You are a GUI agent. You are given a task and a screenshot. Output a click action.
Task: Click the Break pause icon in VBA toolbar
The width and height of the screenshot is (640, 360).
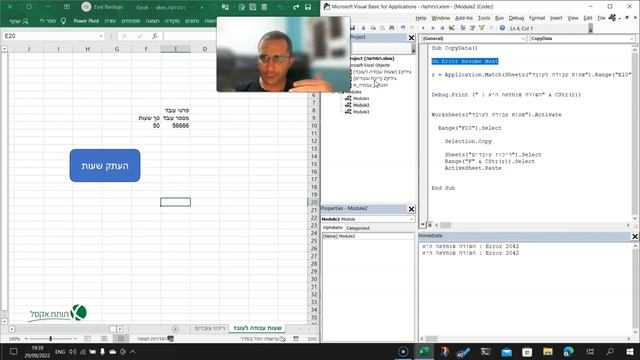pyautogui.click(x=433, y=28)
